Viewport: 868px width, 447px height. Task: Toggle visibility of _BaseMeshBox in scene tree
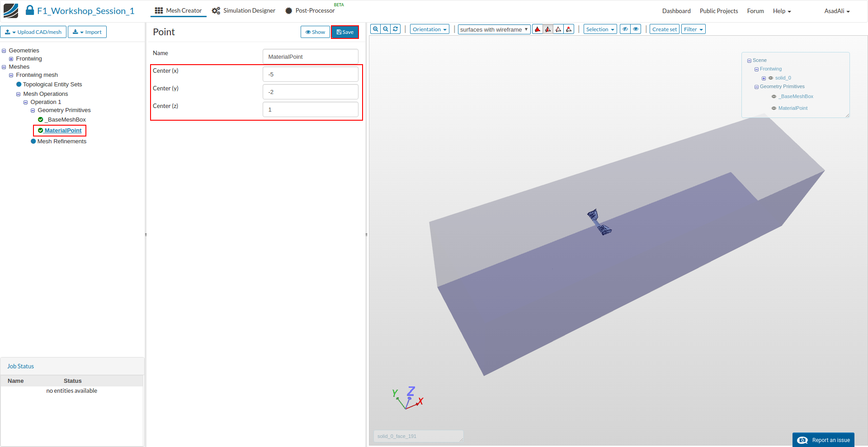[x=774, y=97]
